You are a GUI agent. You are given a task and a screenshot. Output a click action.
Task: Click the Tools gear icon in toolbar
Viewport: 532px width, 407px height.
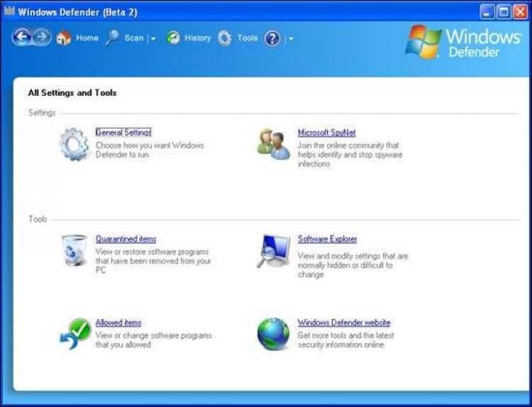pos(225,38)
